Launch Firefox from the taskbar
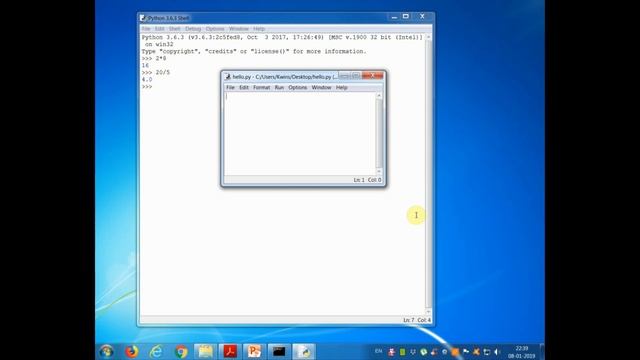This screenshot has width=640, height=360. point(131,351)
